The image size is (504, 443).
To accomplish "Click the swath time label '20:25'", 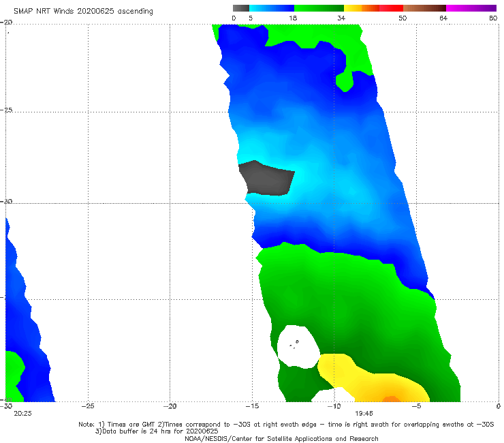I will coord(23,414).
